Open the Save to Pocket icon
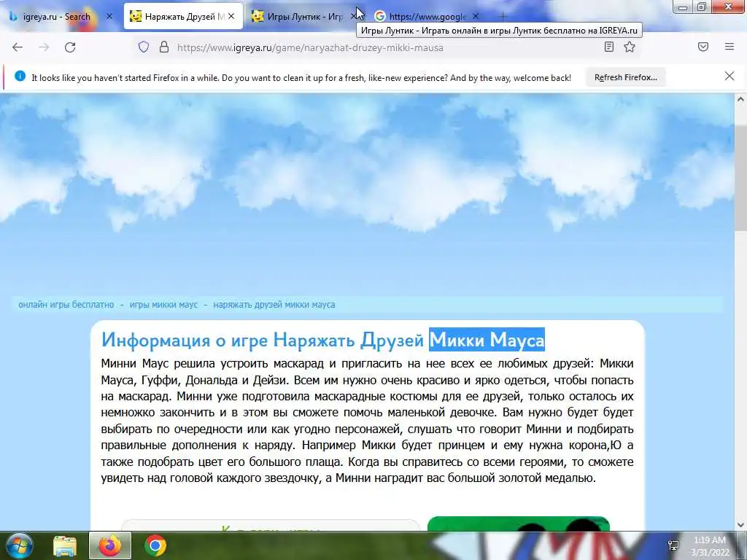This screenshot has width=747, height=560. coord(703,47)
